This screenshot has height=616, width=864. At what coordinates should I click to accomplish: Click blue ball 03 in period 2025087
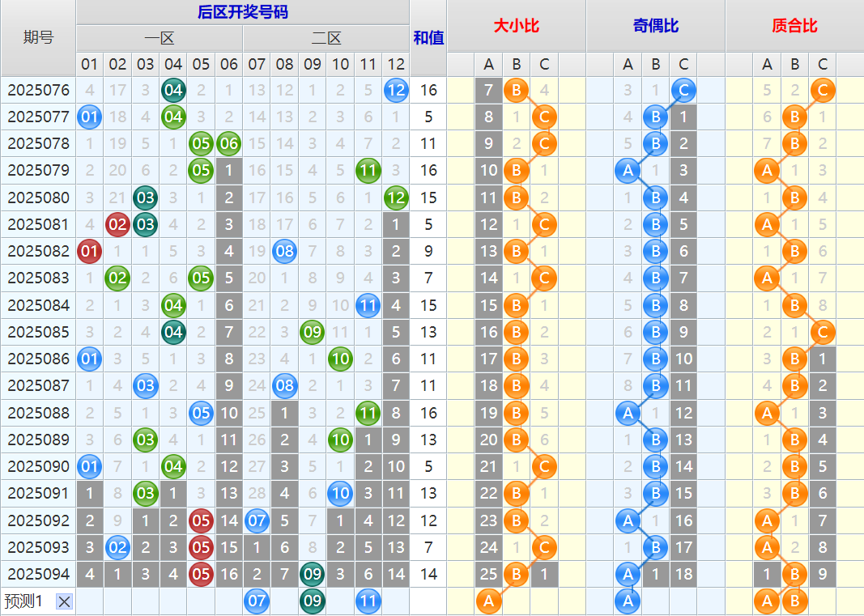146,385
